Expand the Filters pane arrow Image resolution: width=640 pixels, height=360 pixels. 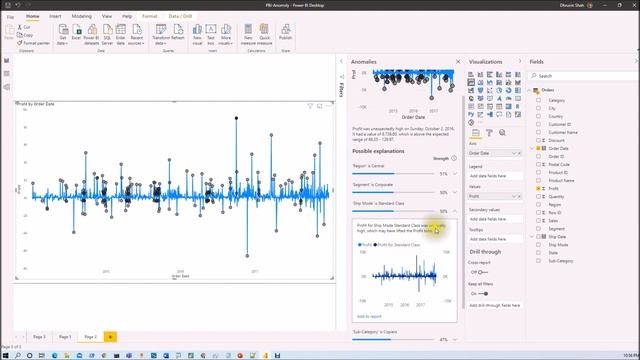click(341, 61)
